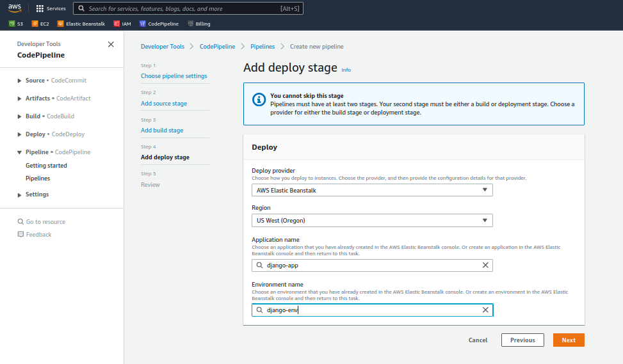This screenshot has height=364, width=623.
Task: Open the IAM shortcut icon
Action: coord(117,24)
